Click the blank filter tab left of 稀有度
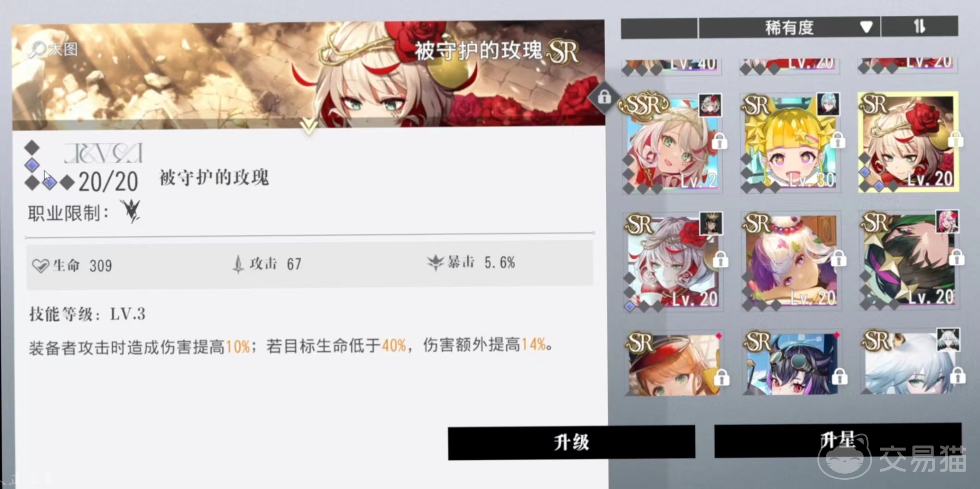The height and width of the screenshot is (489, 980). (659, 28)
